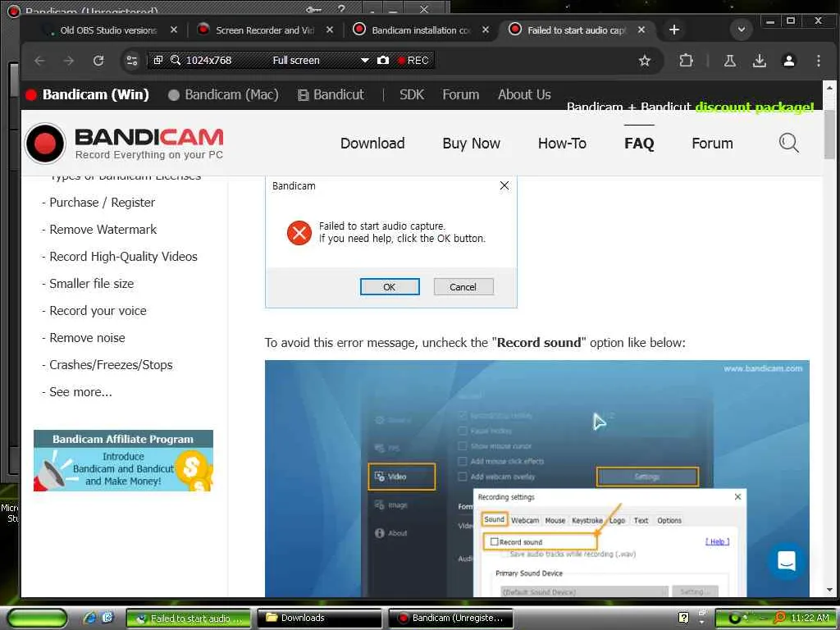Click the 1024x768 resolution field
The height and width of the screenshot is (630, 840).
208,61
